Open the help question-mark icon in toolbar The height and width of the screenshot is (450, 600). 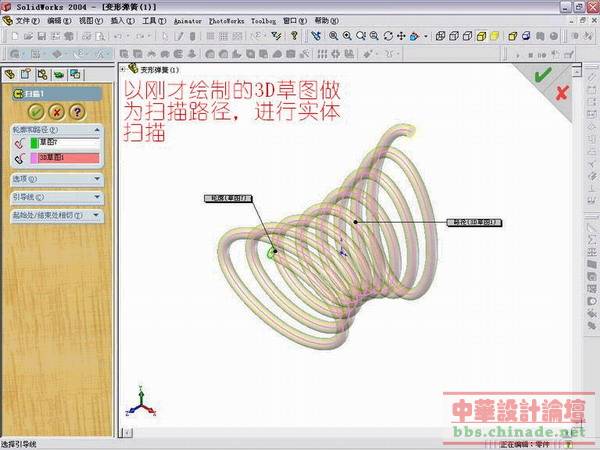294,36
